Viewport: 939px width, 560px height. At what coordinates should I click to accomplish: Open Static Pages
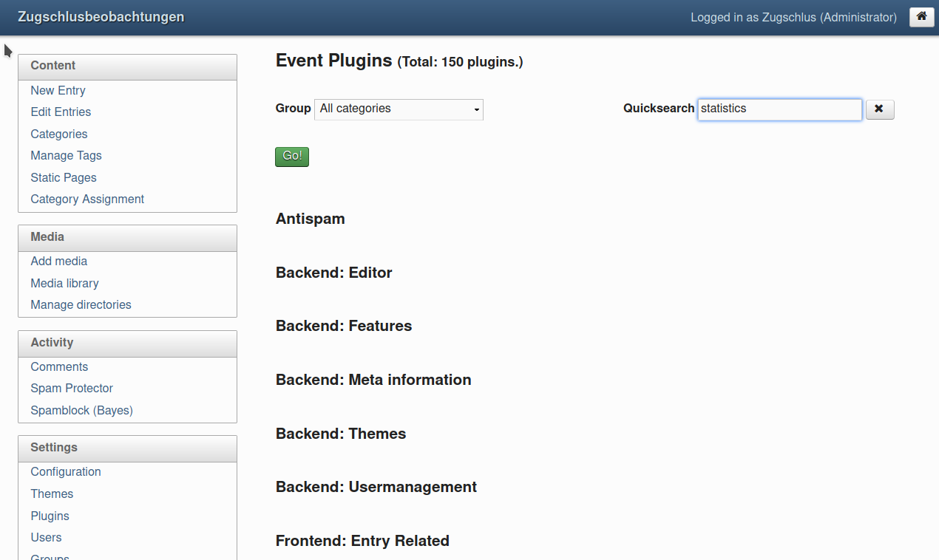pos(64,177)
